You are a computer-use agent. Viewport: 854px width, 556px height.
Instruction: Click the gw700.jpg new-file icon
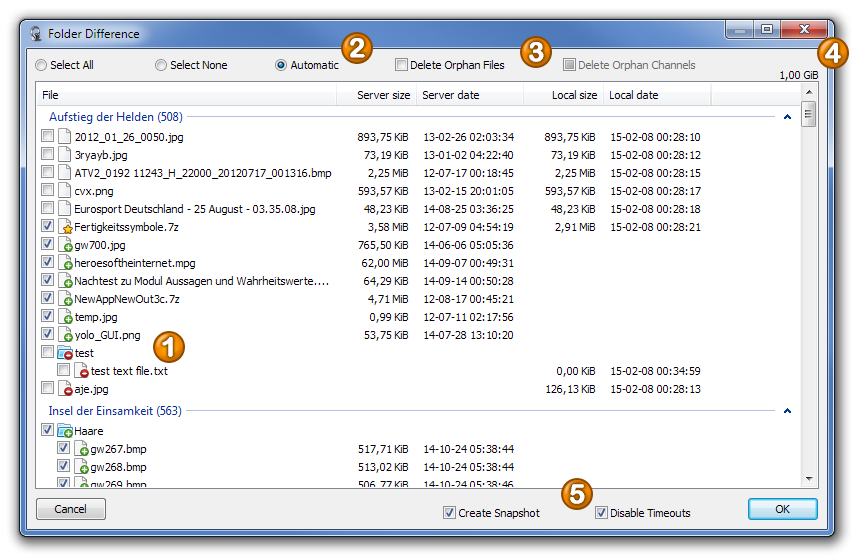65,245
